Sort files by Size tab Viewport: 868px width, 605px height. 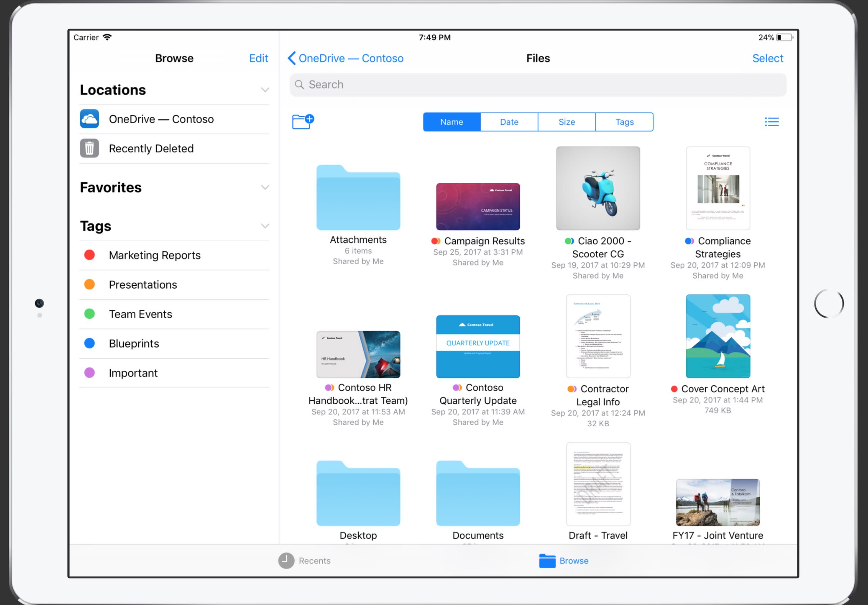click(567, 121)
